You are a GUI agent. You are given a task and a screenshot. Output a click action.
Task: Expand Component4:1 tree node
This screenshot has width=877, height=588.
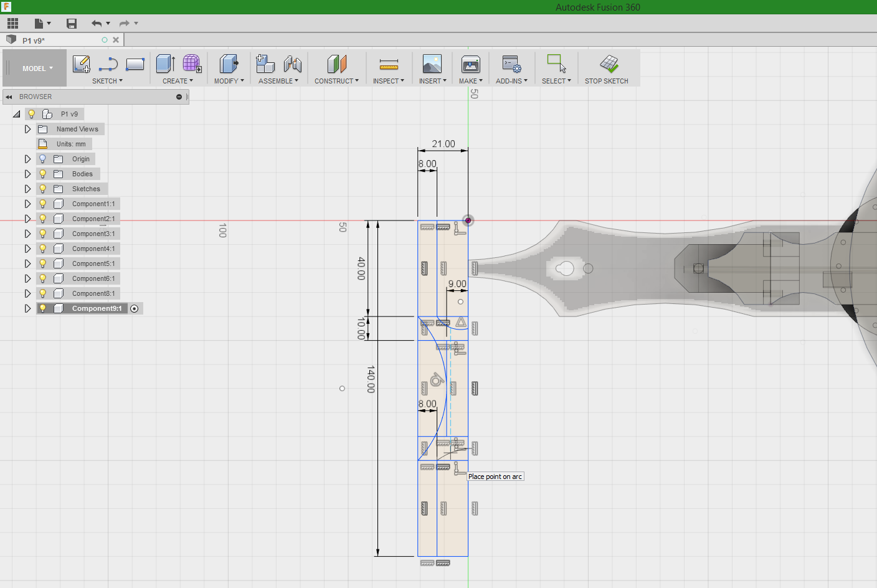pyautogui.click(x=27, y=249)
